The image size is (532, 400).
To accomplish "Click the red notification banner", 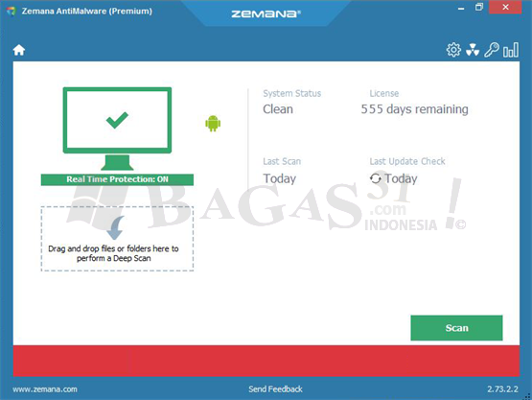I will click(266, 361).
